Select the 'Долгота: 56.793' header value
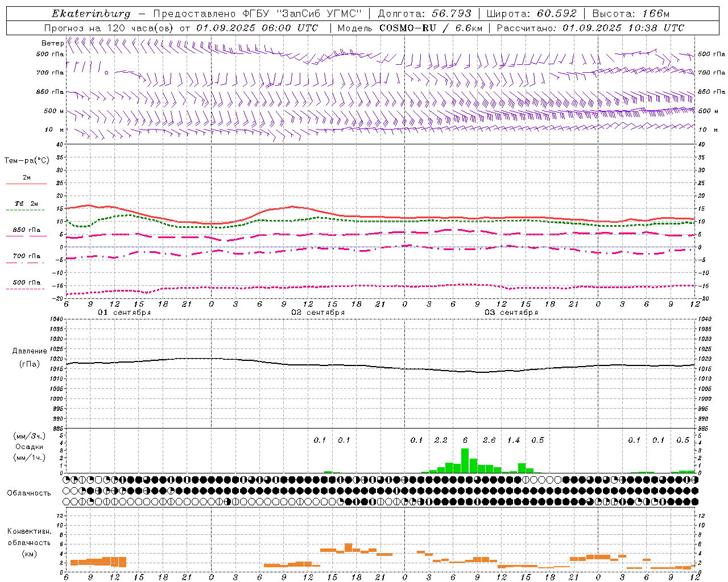 coord(424,14)
